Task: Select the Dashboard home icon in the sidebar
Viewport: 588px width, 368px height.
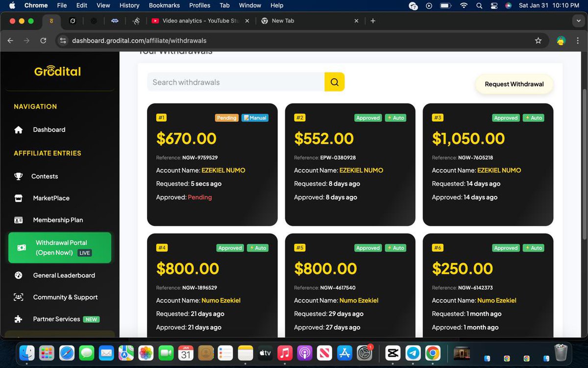Action: click(x=19, y=130)
